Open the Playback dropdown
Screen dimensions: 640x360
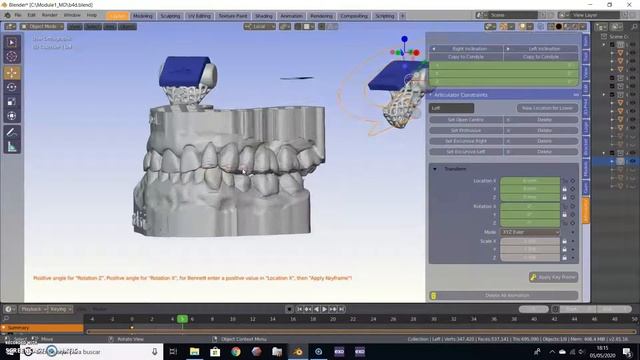pyautogui.click(x=34, y=309)
